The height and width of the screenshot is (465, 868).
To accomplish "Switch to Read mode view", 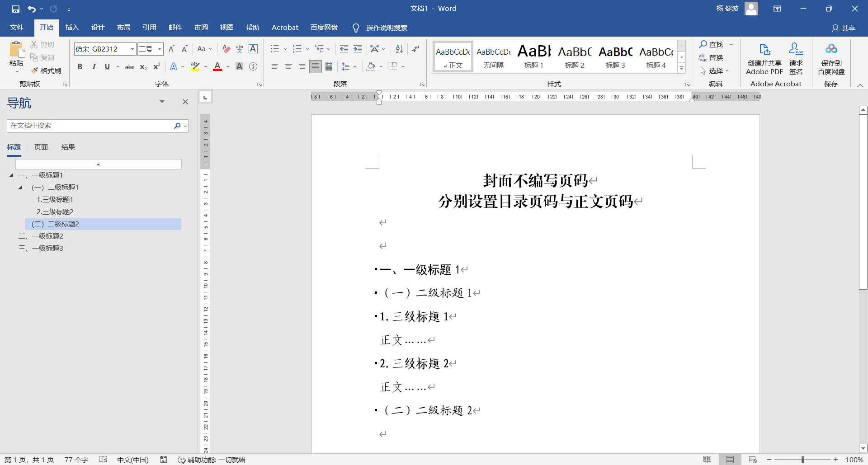I will tap(708, 460).
